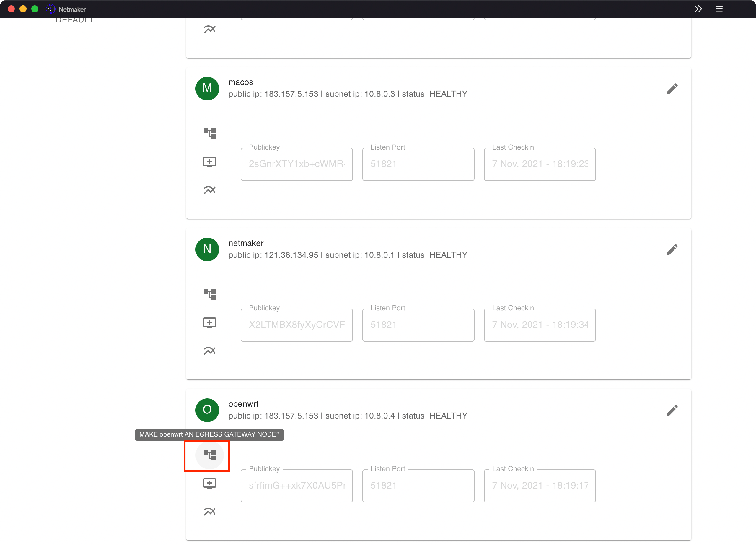Open the chart icon under the macos node
756x545 pixels.
click(210, 190)
